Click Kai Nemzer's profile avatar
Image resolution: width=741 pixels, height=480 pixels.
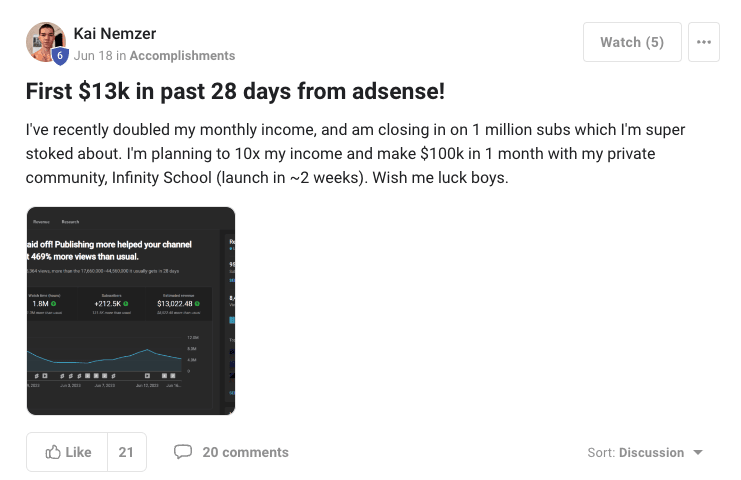[45, 40]
